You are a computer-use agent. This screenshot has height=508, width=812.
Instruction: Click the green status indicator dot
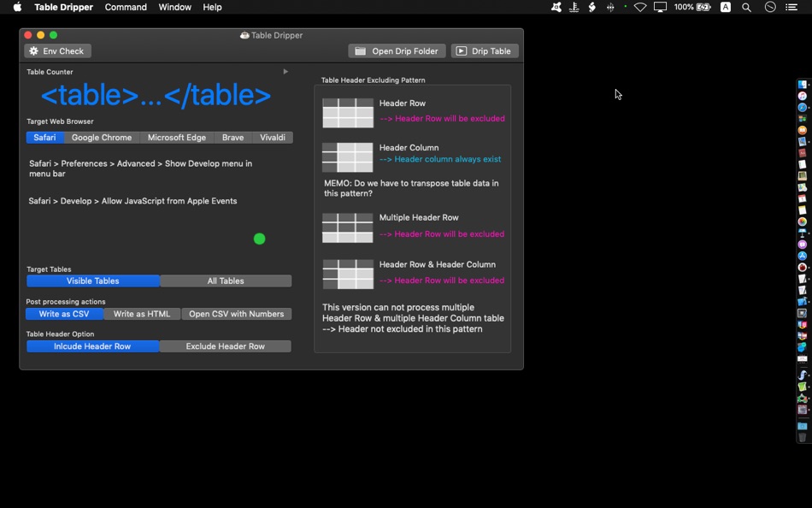click(260, 239)
